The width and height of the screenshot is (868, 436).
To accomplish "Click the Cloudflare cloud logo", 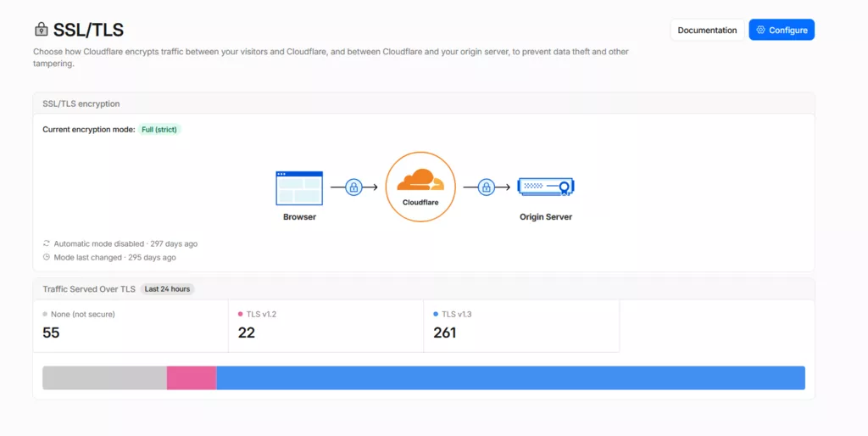I will (420, 180).
